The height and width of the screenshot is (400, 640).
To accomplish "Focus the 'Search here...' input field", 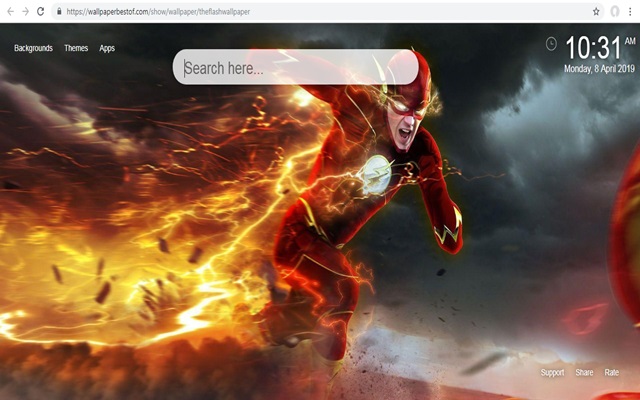I will [296, 67].
